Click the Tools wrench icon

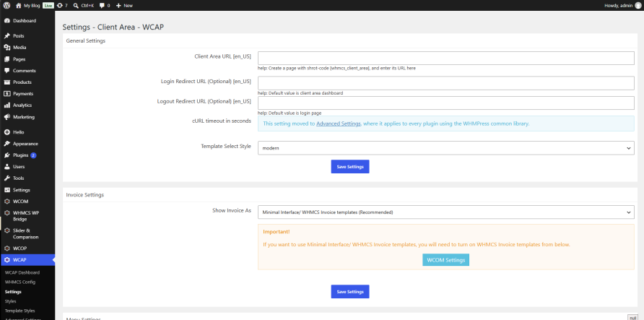pos(7,178)
